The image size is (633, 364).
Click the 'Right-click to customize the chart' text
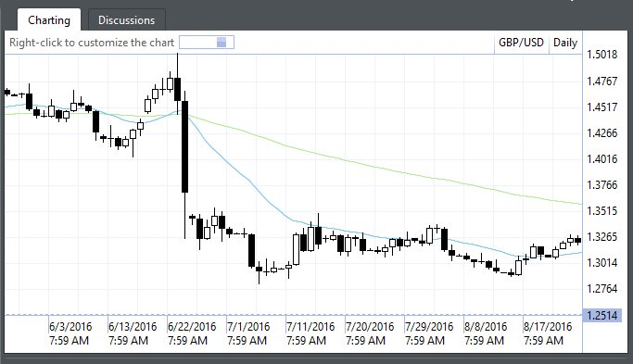[x=92, y=43]
